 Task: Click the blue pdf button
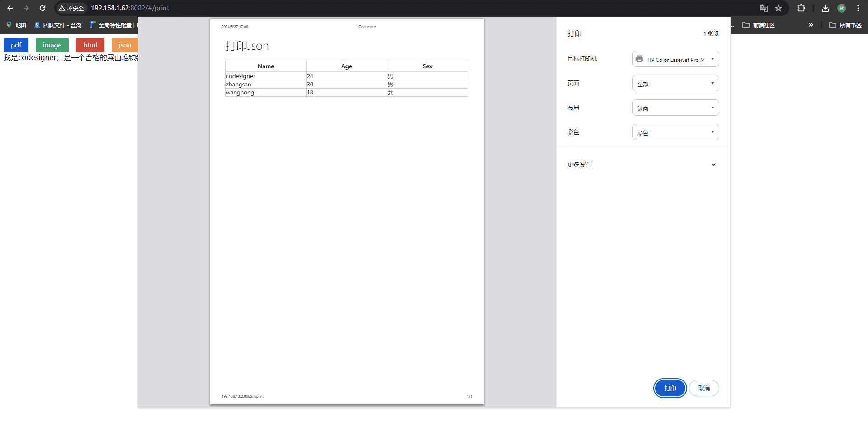[16, 45]
